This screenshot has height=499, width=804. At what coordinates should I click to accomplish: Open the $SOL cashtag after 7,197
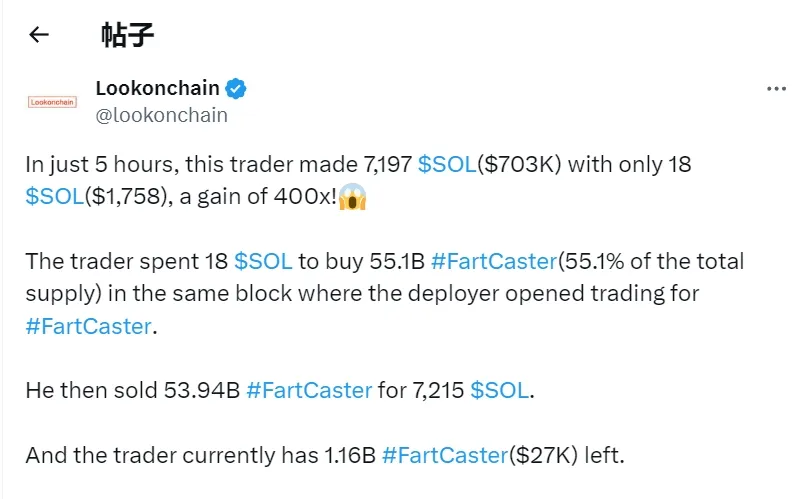[448, 164]
